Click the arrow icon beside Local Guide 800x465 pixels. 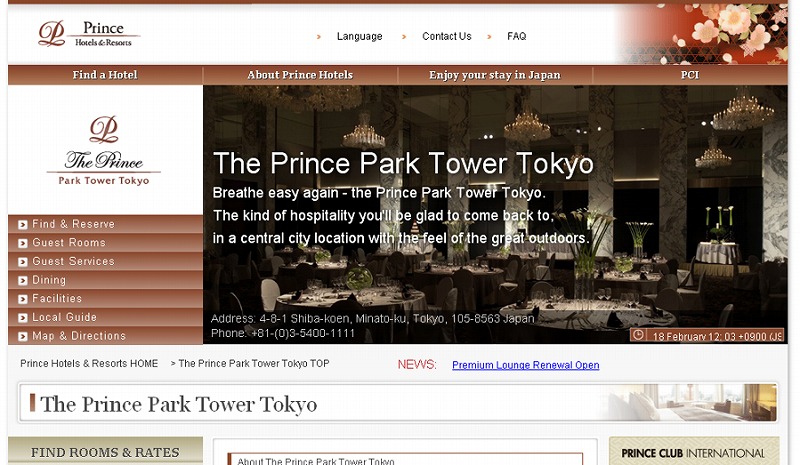point(22,318)
